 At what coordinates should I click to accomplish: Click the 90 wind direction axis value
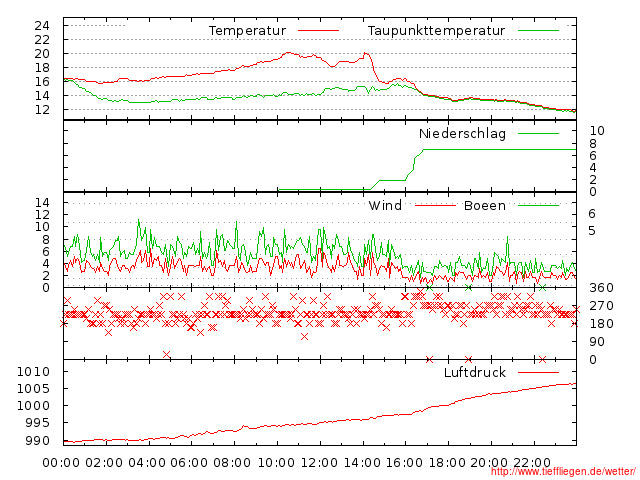[597, 342]
